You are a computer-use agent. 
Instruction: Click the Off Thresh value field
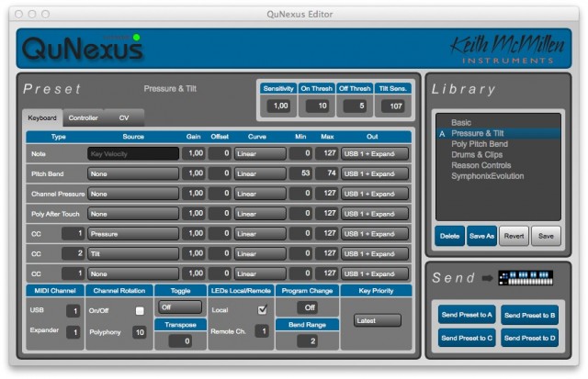click(x=356, y=106)
